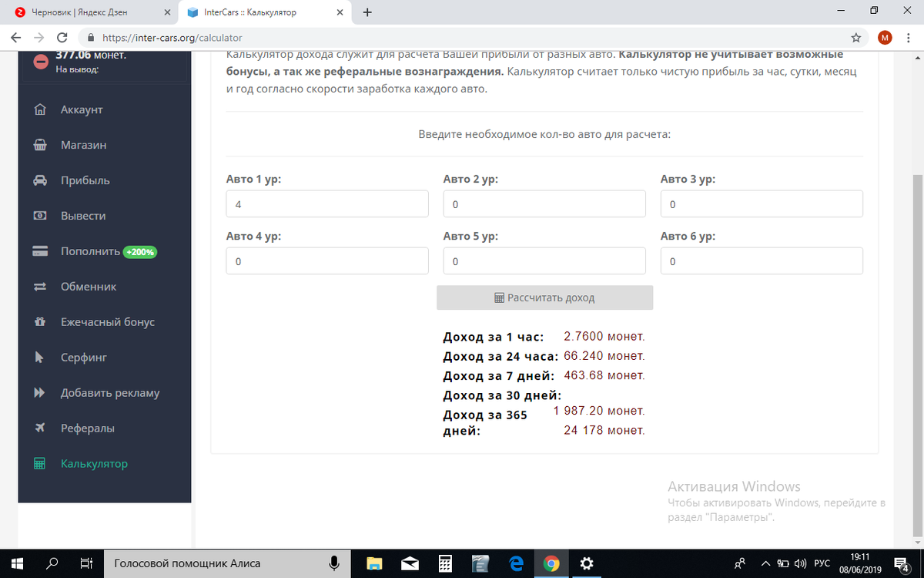Close the Яндекс Дзен tab
The image size is (924, 578).
click(x=167, y=12)
